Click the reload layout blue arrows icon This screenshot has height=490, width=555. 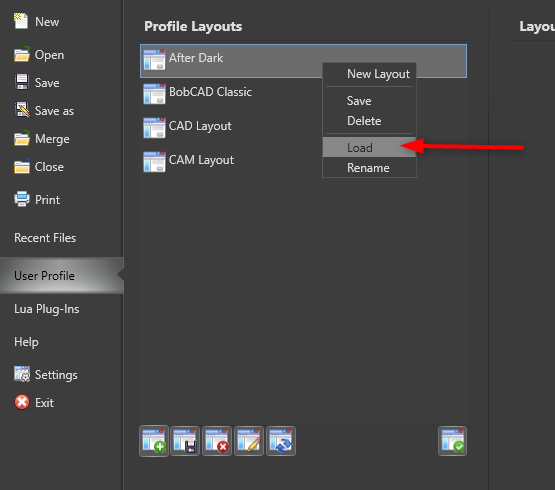(281, 441)
